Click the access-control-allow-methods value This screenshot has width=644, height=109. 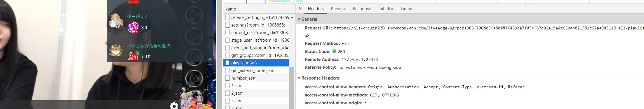pyautogui.click(x=384, y=95)
